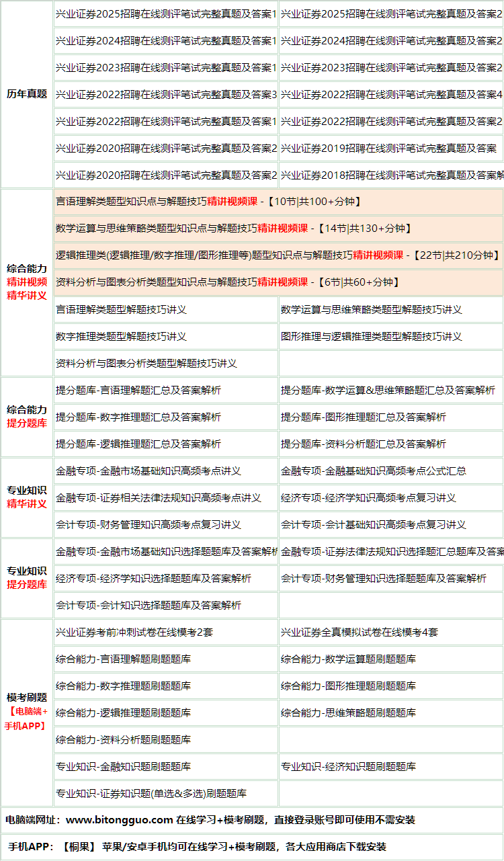Click the 专业知识 提分题库 header
This screenshot has height=861, width=504.
pyautogui.click(x=27, y=578)
